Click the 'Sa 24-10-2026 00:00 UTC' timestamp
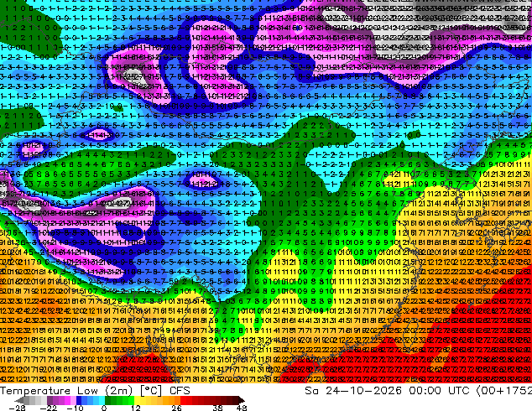532x411 pixels. [387, 391]
